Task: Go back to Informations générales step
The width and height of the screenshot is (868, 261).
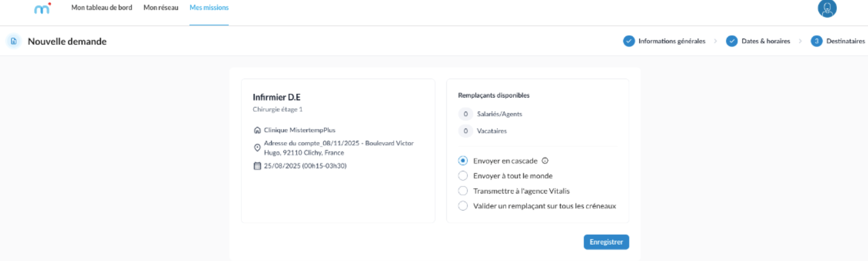Action: click(671, 41)
